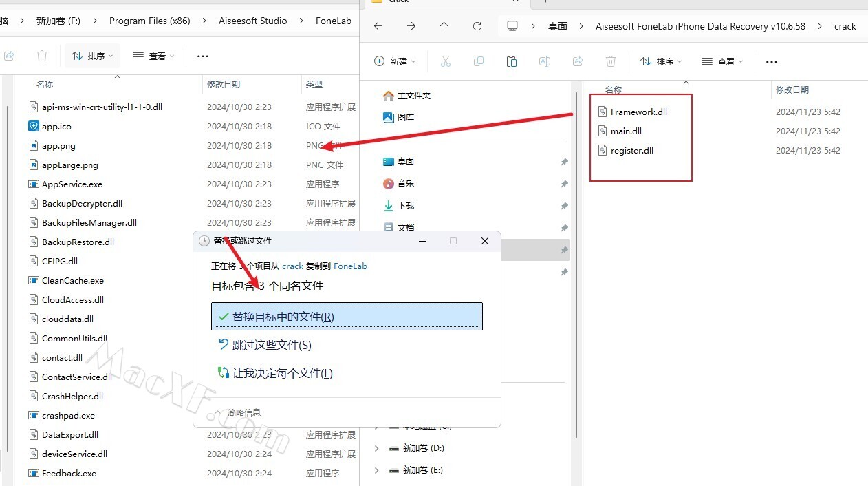Click the FoneLab link in the dialog
The image size is (868, 486).
pyautogui.click(x=350, y=266)
